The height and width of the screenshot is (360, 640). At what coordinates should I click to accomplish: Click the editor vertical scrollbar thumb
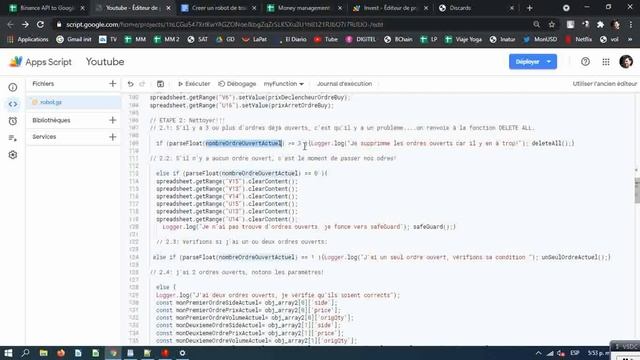pyautogui.click(x=637, y=190)
